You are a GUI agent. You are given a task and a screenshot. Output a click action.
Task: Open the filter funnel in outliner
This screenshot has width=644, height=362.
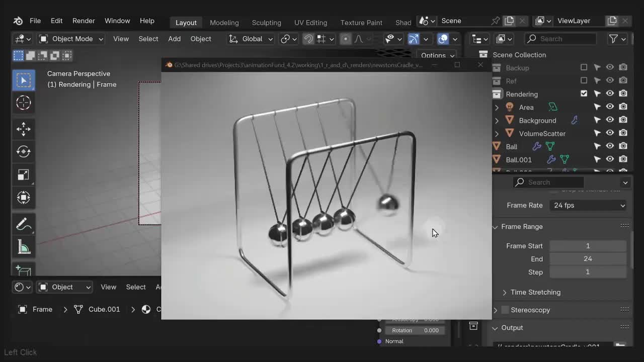click(x=613, y=39)
